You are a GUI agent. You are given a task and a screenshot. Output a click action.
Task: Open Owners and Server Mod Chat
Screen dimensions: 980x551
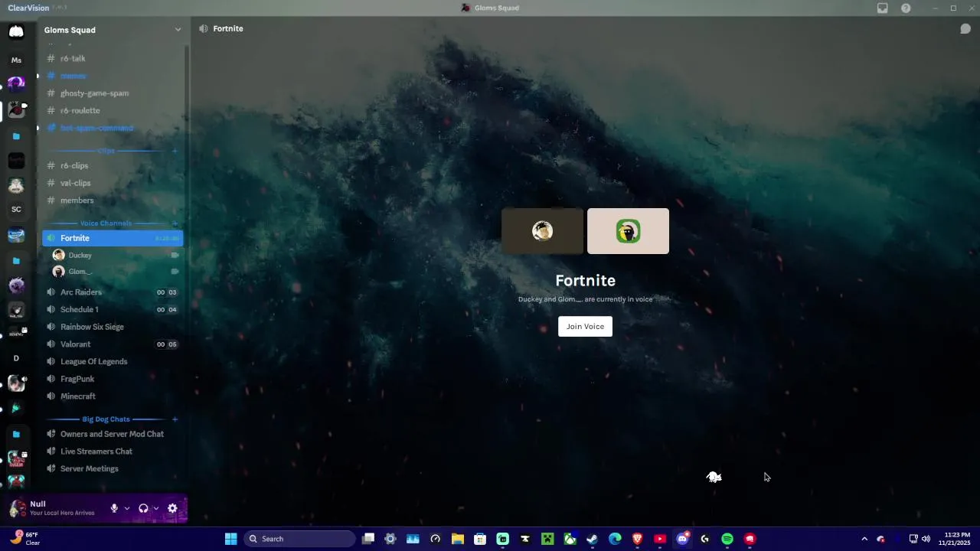113,434
